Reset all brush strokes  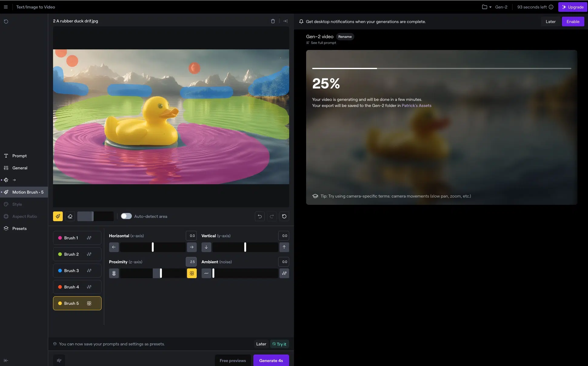pos(284,216)
